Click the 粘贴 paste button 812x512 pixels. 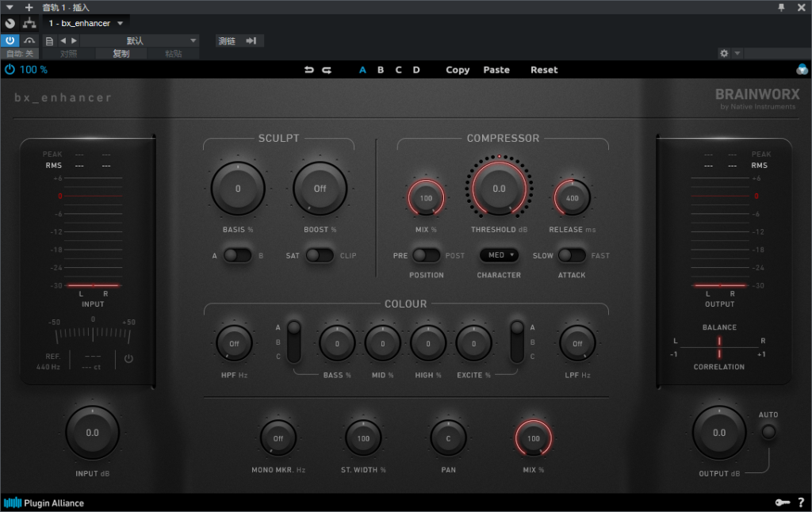pos(174,53)
